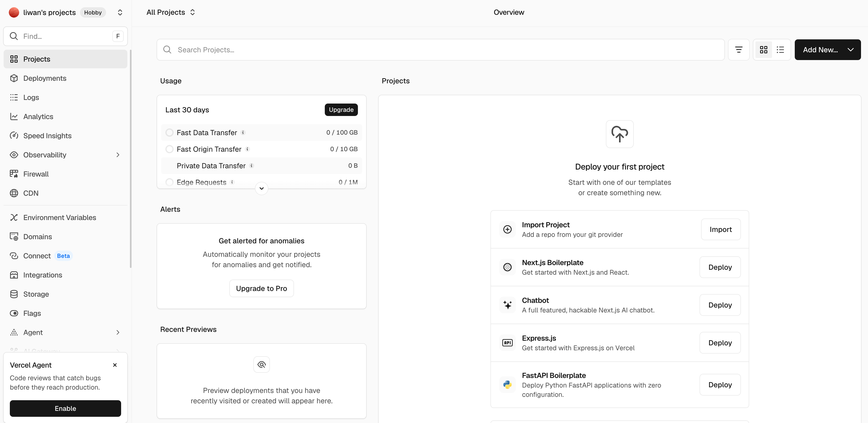Click the Fast Data Transfer usage ring
Image resolution: width=868 pixels, height=423 pixels.
170,133
